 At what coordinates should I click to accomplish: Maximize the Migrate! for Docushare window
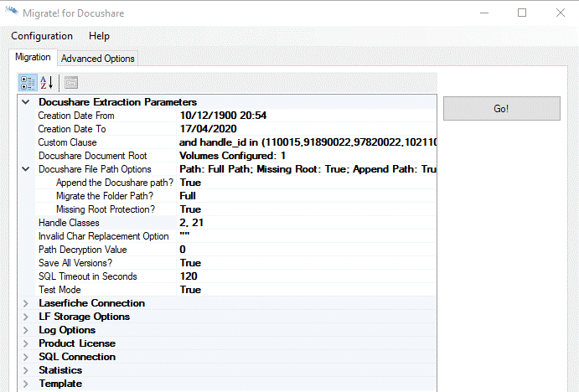(522, 13)
